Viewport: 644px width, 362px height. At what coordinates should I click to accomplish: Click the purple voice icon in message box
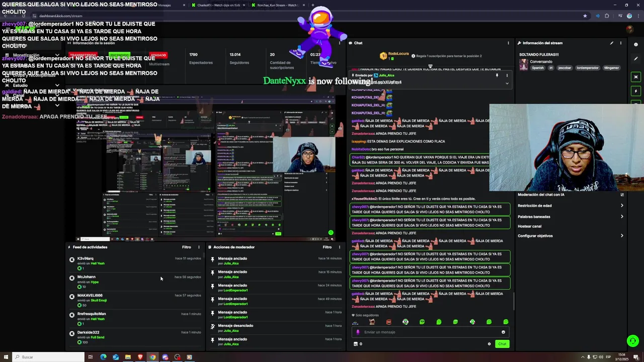click(x=358, y=332)
